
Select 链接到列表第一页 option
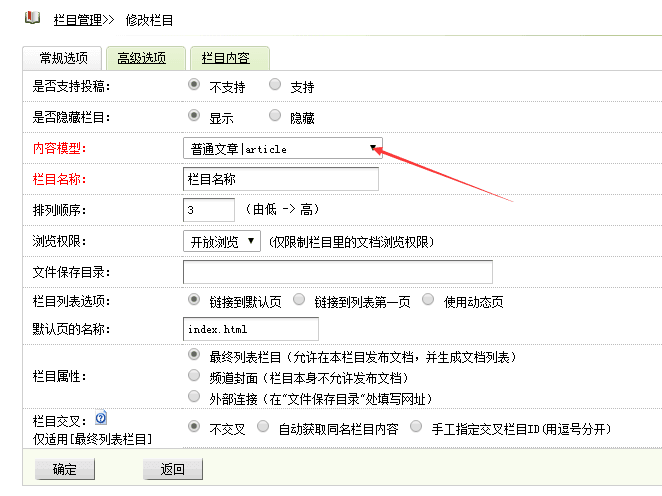(x=299, y=299)
